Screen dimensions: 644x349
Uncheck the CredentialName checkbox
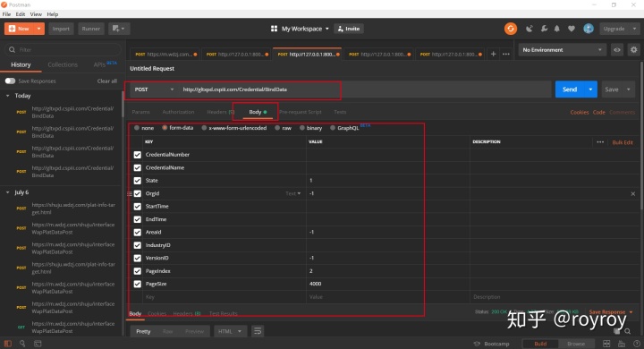[137, 167]
